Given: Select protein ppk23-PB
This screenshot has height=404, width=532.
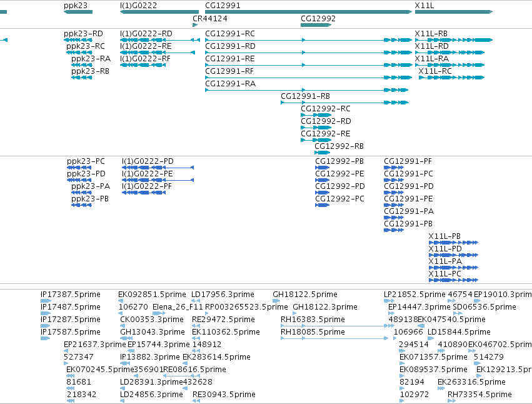Looking at the screenshot, I should pos(81,205).
